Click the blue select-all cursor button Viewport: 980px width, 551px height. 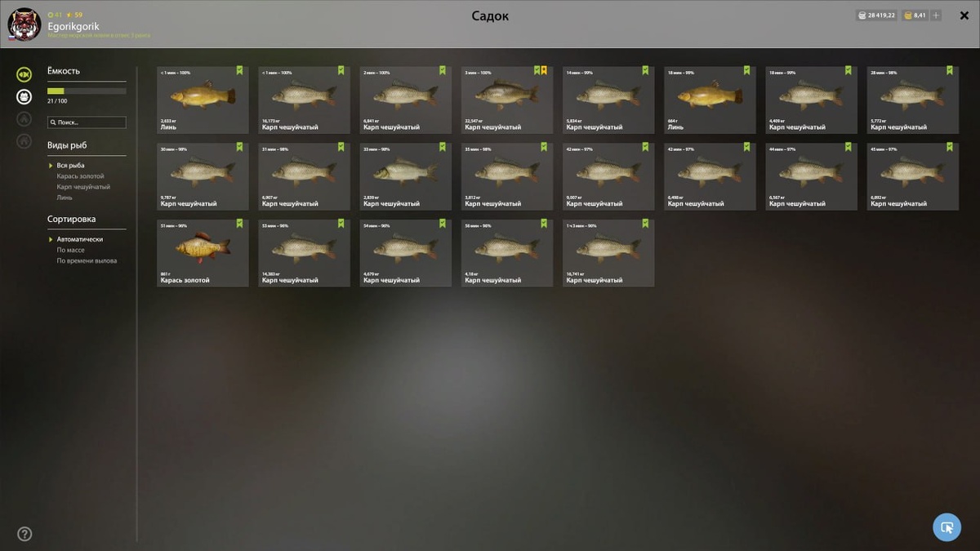point(947,527)
